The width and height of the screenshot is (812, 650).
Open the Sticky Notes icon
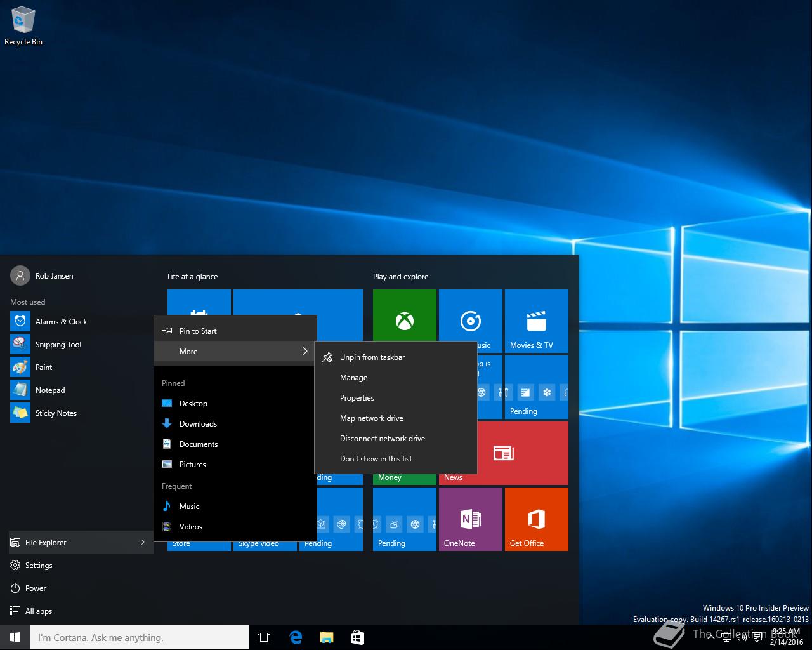(20, 413)
